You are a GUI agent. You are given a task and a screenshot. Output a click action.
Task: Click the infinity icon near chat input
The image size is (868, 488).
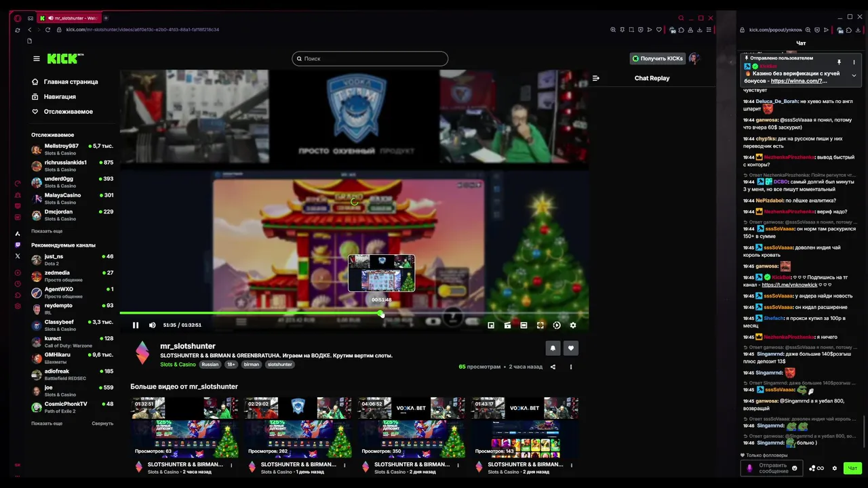tap(821, 468)
